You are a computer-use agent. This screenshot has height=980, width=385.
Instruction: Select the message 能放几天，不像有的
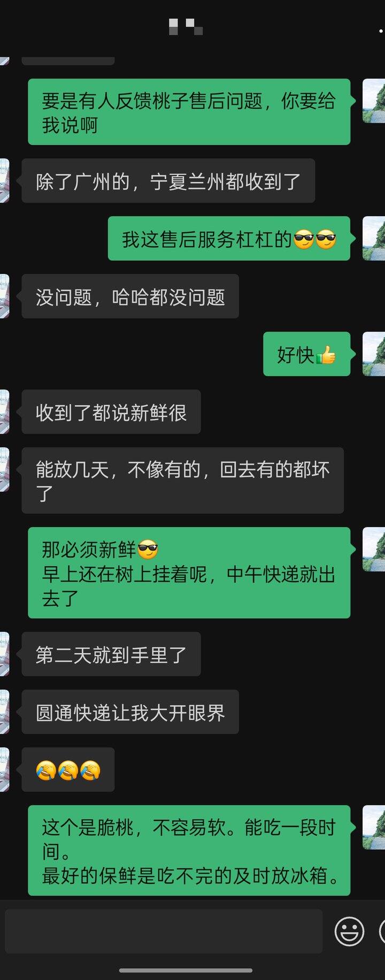(x=182, y=481)
